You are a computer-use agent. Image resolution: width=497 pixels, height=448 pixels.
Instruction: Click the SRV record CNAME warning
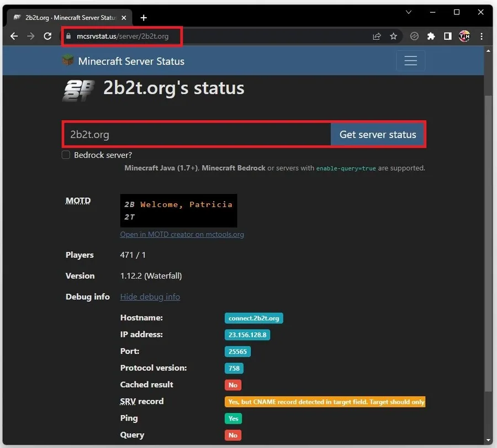click(x=325, y=402)
